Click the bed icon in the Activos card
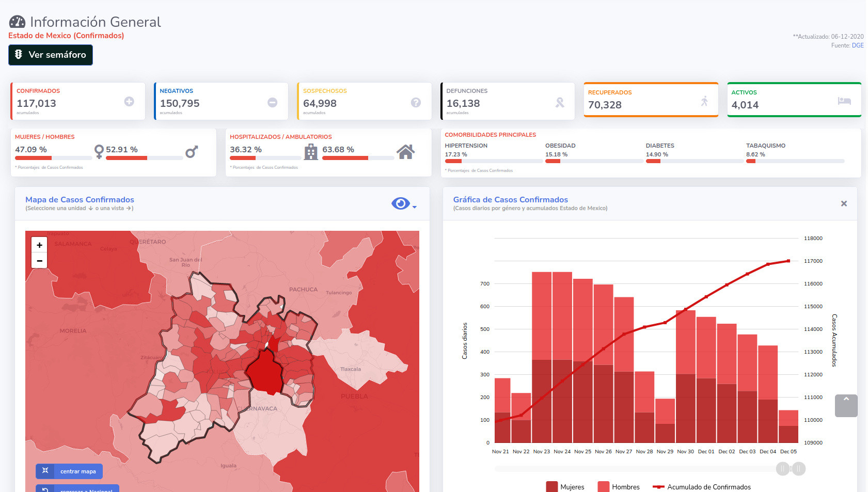The image size is (868, 492). [844, 101]
